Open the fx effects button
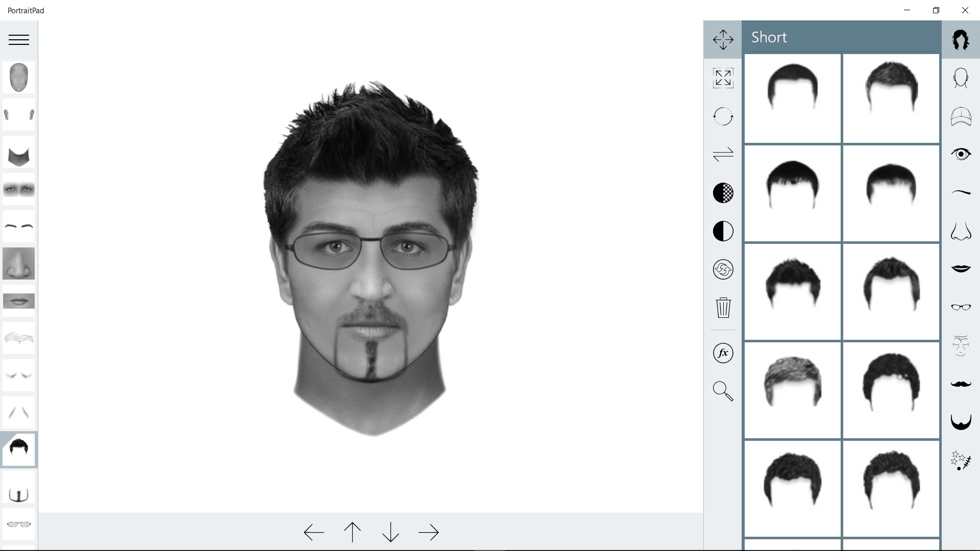Viewport: 980px width, 551px height. (723, 353)
